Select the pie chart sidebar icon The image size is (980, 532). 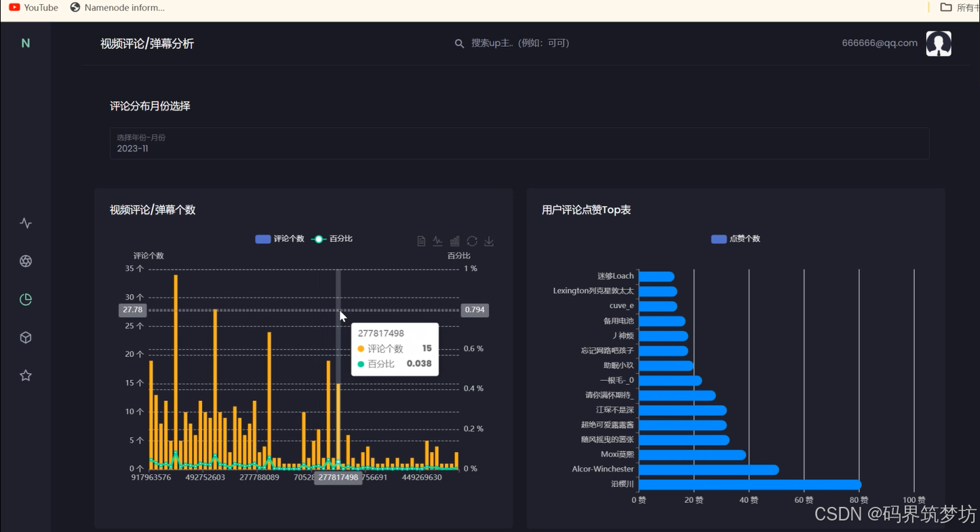click(26, 299)
